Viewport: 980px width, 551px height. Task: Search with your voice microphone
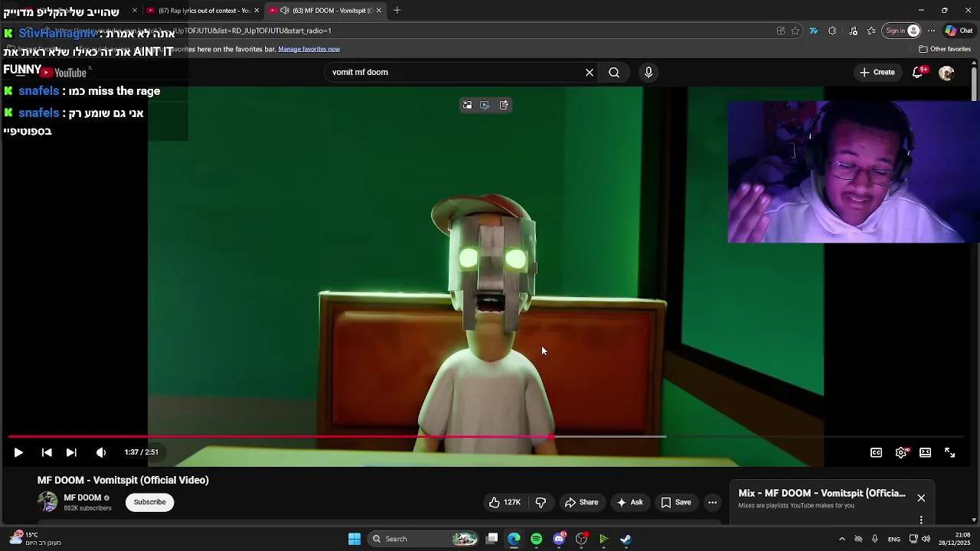pos(648,72)
